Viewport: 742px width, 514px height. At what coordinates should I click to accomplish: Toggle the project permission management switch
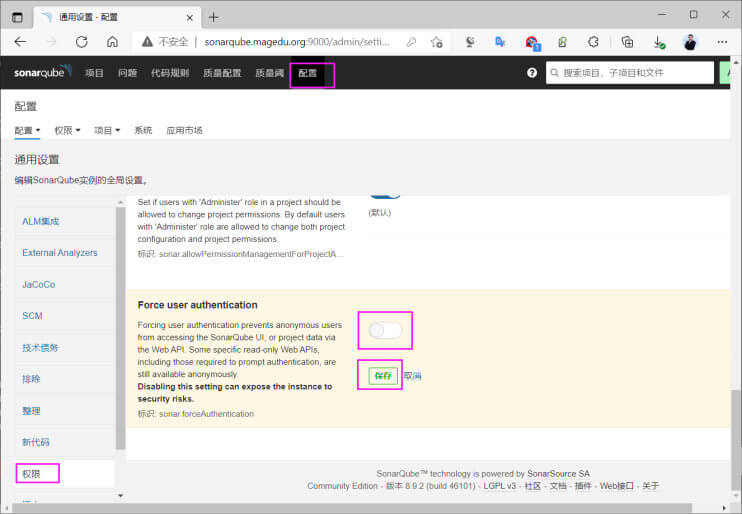(385, 195)
